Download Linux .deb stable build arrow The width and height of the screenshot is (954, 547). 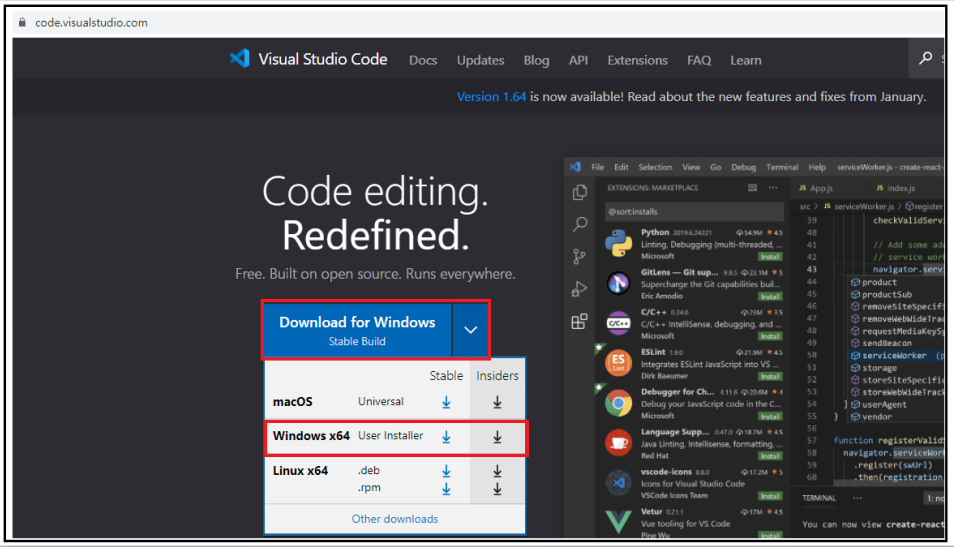pyautogui.click(x=446, y=471)
